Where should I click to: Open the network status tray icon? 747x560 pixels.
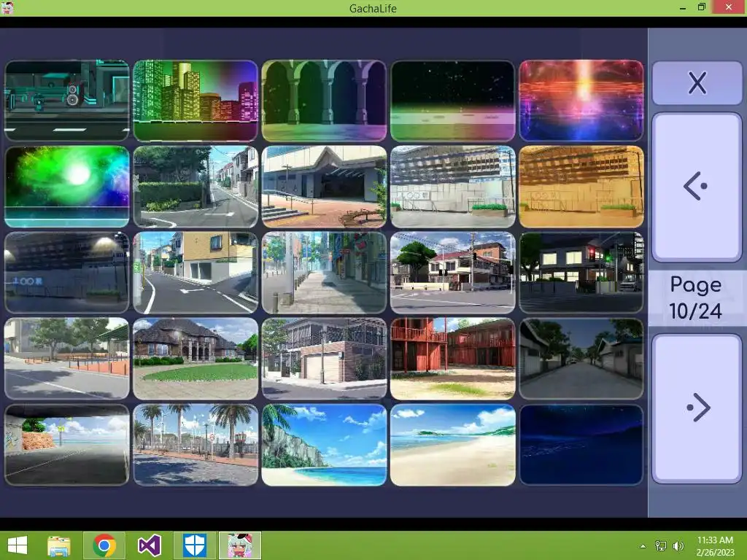tap(661, 546)
